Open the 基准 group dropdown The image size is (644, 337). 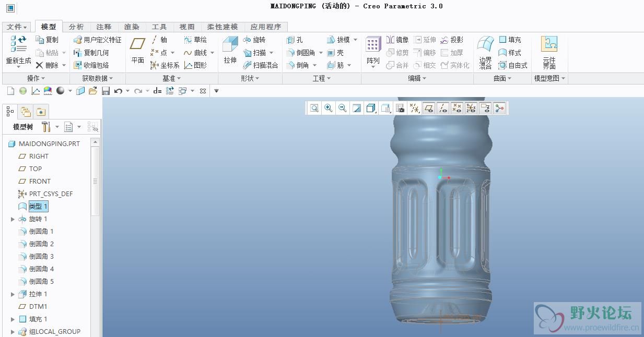click(171, 78)
